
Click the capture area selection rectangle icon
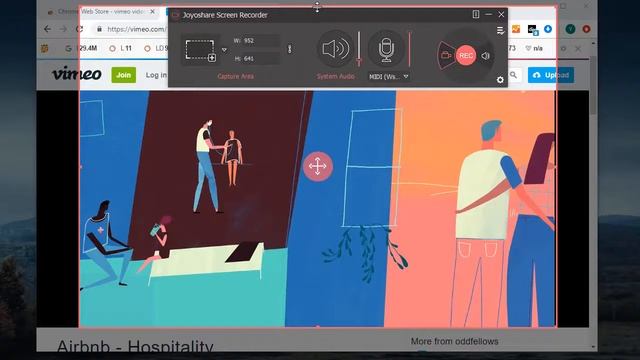pos(200,50)
